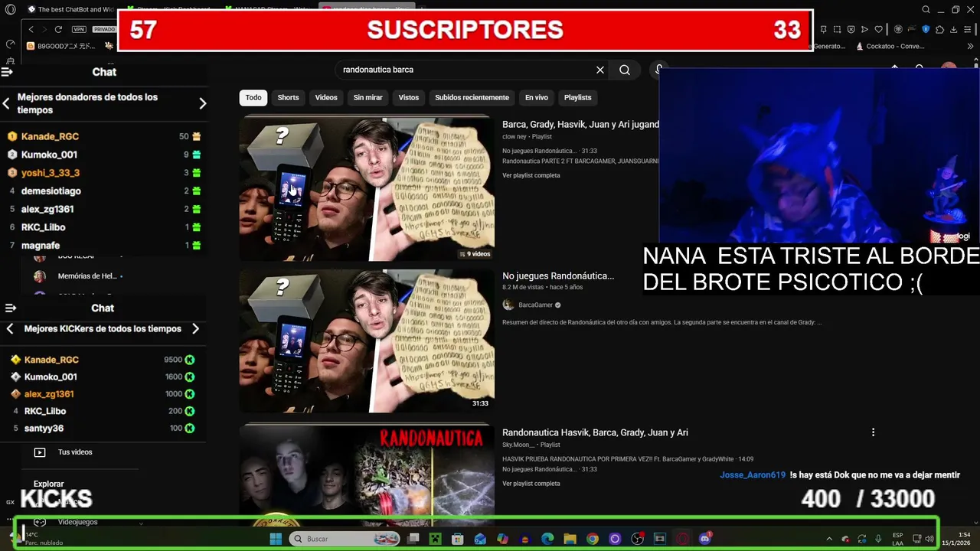The image size is (980, 551).
Task: Select the Shorts filter chip
Action: click(288, 97)
